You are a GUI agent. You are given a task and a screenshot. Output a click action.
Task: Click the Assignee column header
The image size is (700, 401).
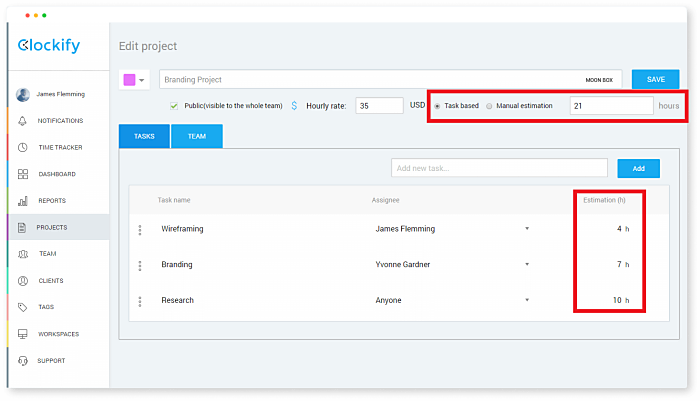click(385, 200)
